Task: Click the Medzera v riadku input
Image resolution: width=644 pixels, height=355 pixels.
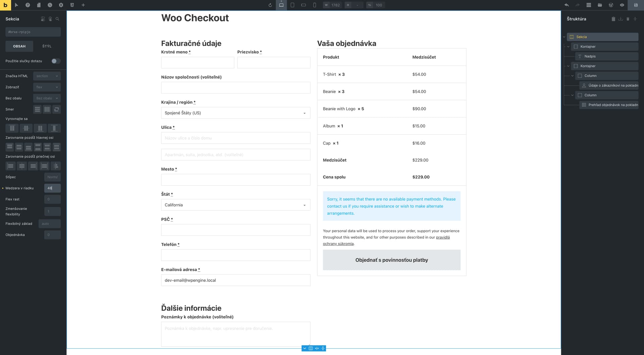Action: click(52, 188)
